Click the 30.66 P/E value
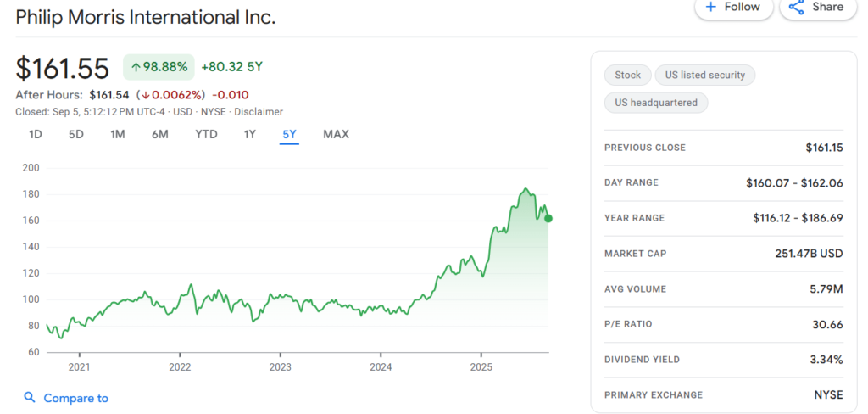This screenshot has width=868, height=414. (827, 324)
